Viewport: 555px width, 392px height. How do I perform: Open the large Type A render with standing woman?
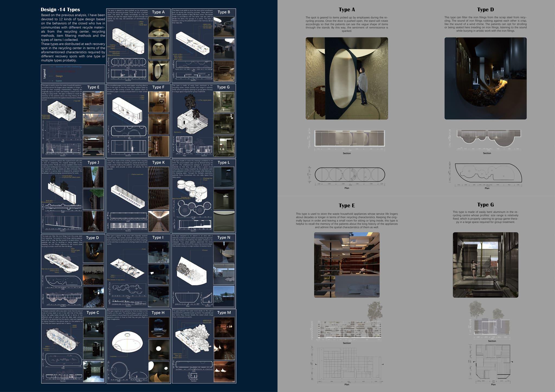pyautogui.click(x=347, y=79)
